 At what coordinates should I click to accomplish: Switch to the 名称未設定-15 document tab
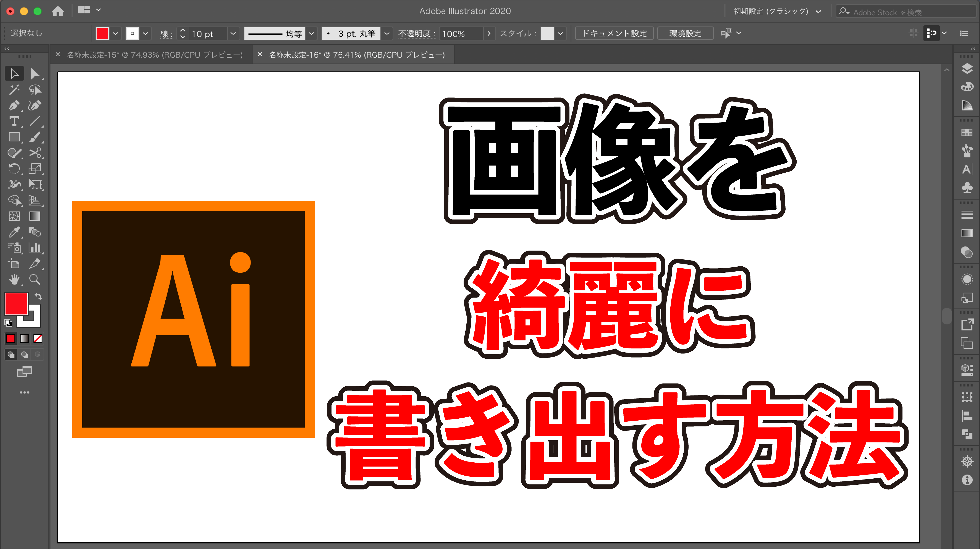click(155, 55)
